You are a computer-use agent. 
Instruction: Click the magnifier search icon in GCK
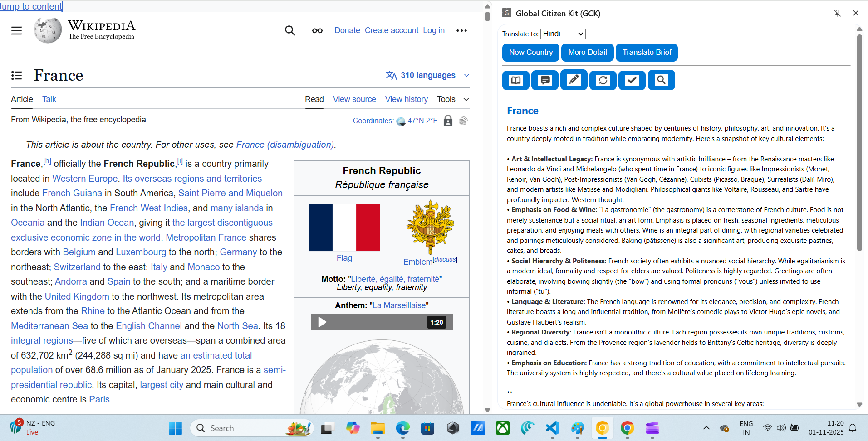point(662,80)
